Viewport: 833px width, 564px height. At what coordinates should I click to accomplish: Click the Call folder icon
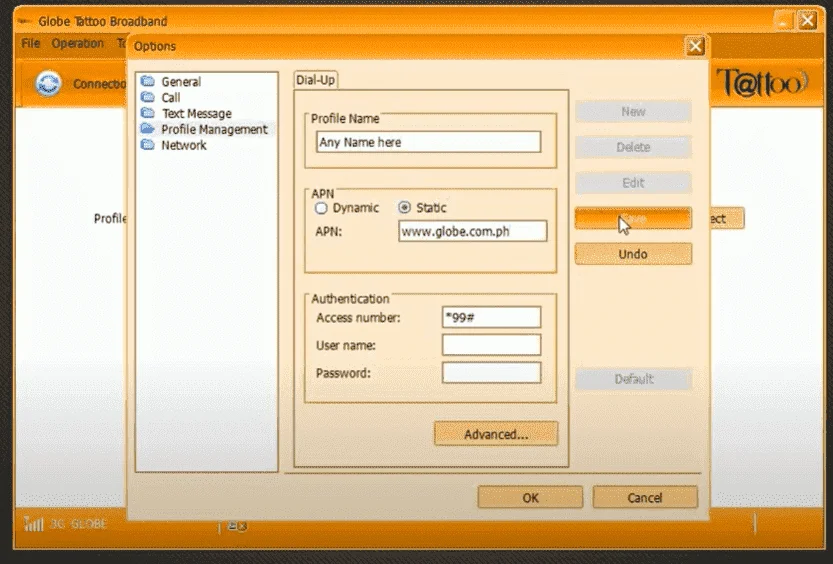click(148, 97)
